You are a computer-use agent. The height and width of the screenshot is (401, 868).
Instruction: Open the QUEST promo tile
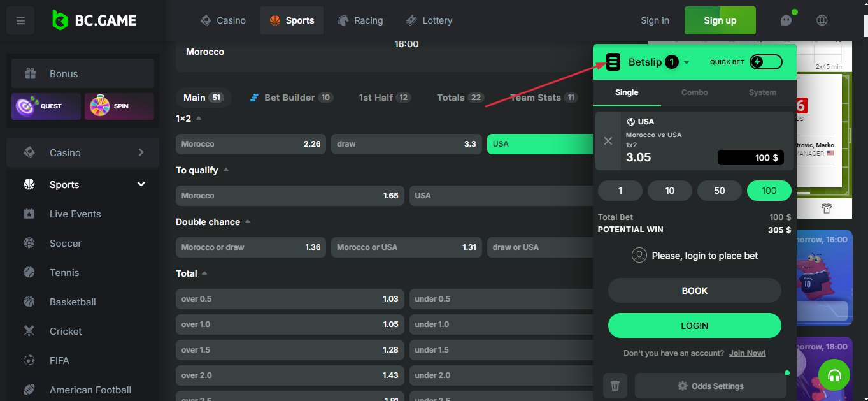click(x=46, y=106)
